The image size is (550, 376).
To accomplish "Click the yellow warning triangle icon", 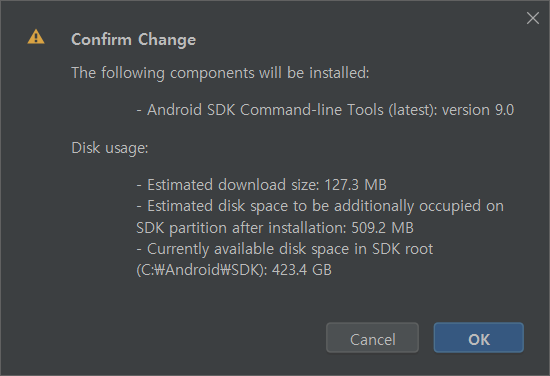I will tap(36, 37).
